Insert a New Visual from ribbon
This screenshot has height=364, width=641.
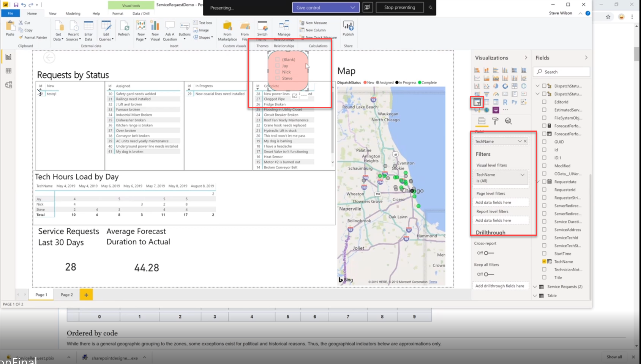[x=155, y=31]
